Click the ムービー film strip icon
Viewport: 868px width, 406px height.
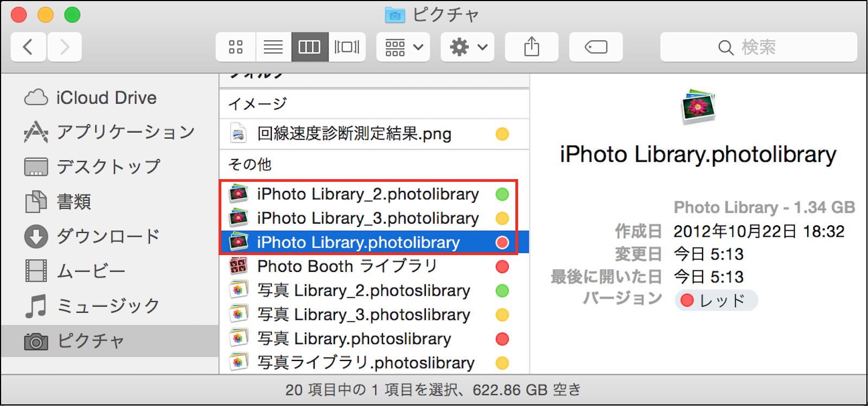pos(36,271)
